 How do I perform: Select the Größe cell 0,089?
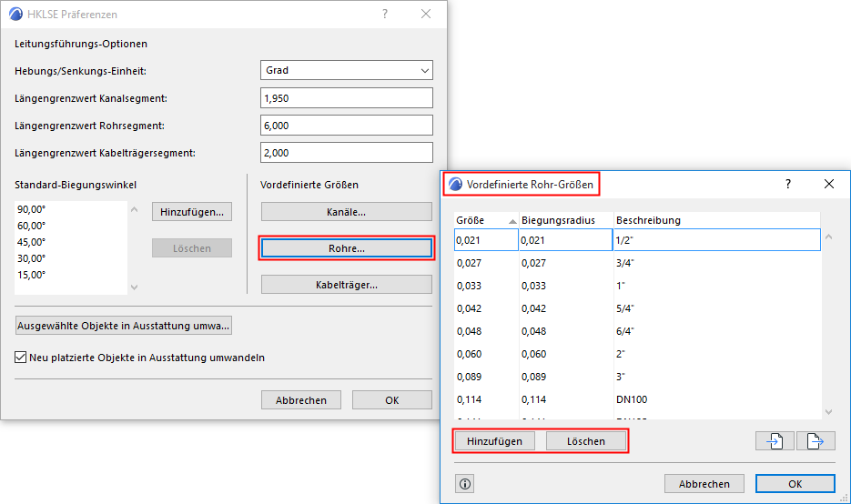tap(486, 377)
